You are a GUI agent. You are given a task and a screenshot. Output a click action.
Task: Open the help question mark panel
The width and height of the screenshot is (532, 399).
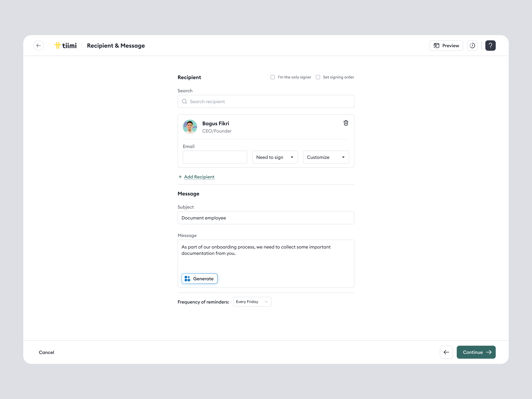[490, 45]
